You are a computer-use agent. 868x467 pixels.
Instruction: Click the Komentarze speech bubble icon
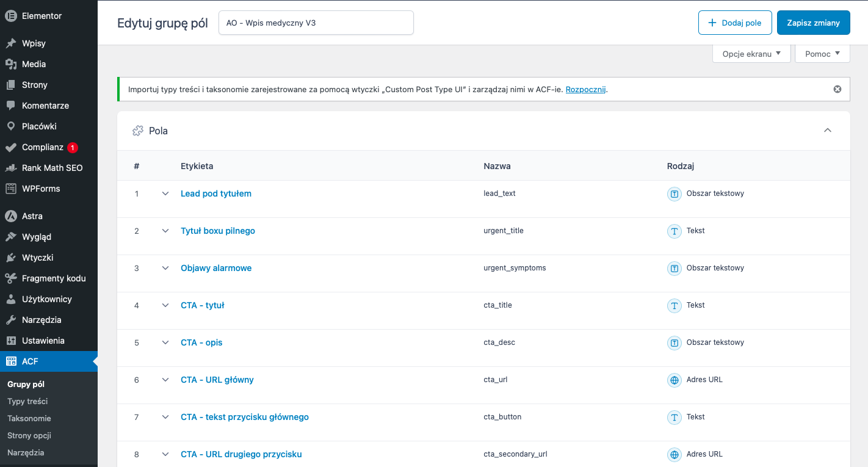[x=10, y=106]
